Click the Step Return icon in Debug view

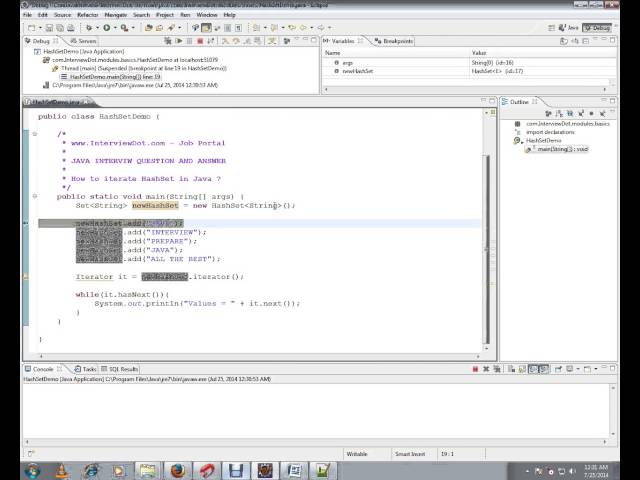click(247, 41)
